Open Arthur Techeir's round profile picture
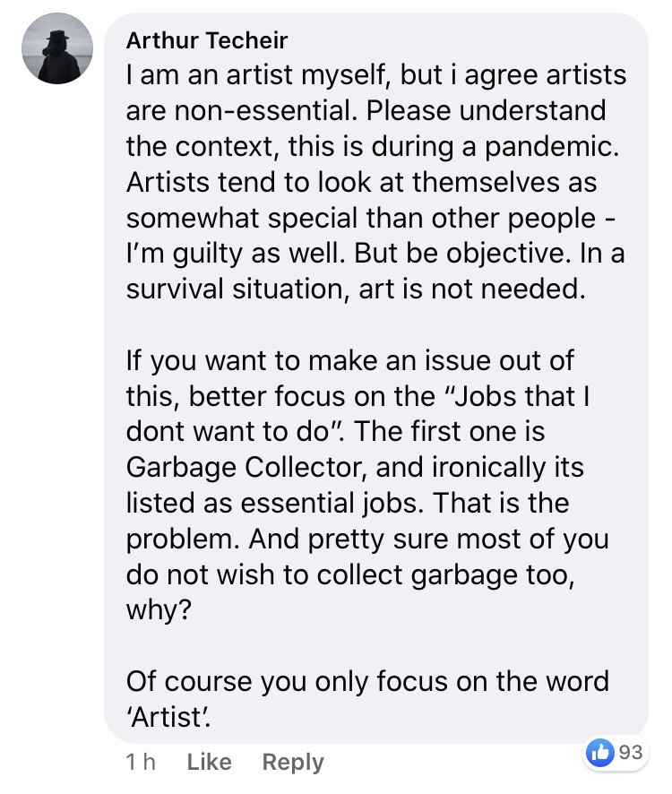Viewport: 672px width, 794px height. coord(57,48)
